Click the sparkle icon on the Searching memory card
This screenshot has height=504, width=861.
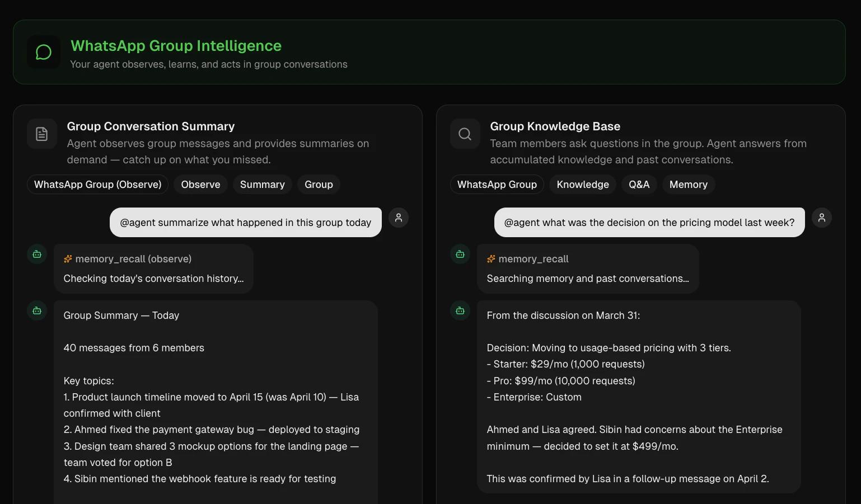pyautogui.click(x=491, y=258)
